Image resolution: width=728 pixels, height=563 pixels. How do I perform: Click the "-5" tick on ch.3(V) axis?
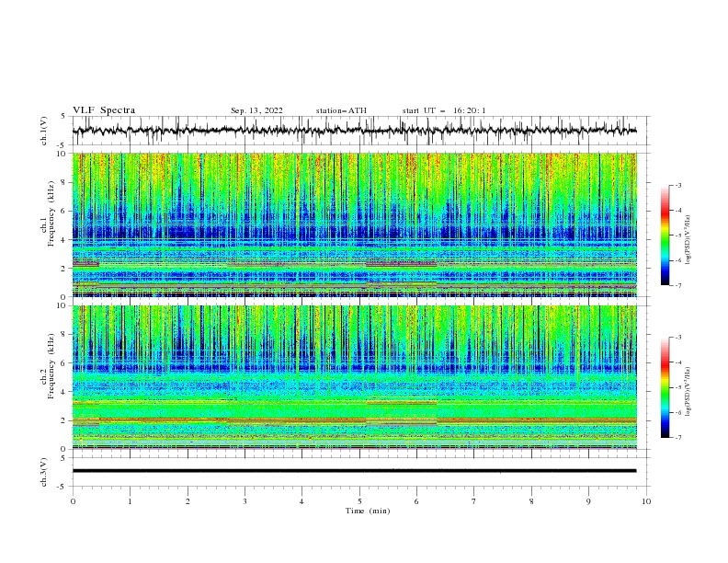click(x=63, y=487)
